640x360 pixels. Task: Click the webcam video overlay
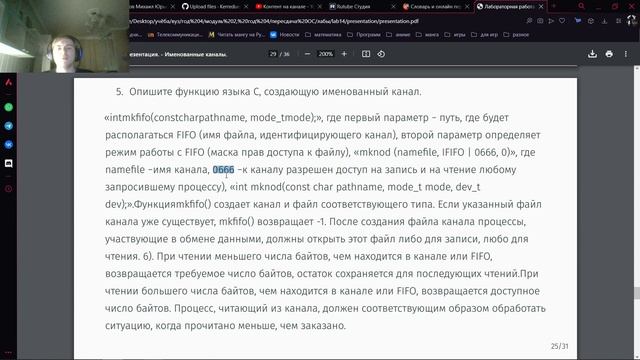[x=64, y=36]
